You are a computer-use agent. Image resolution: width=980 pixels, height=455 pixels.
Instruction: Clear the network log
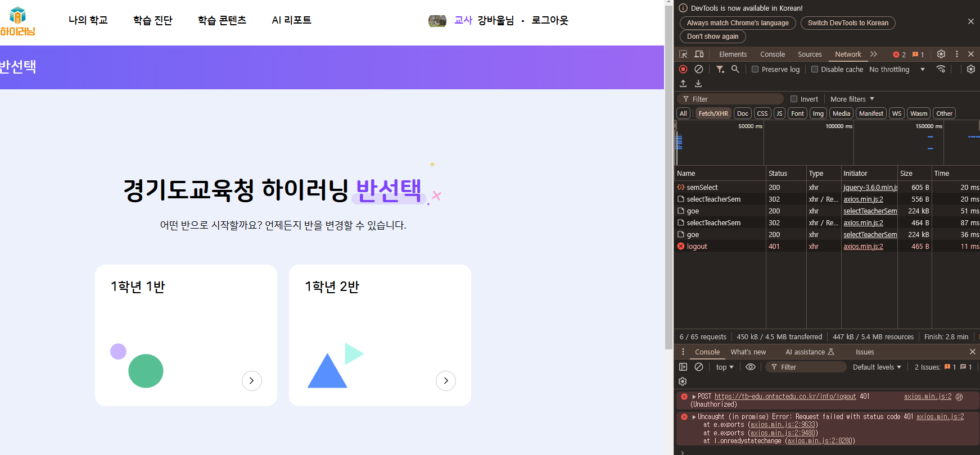point(699,69)
